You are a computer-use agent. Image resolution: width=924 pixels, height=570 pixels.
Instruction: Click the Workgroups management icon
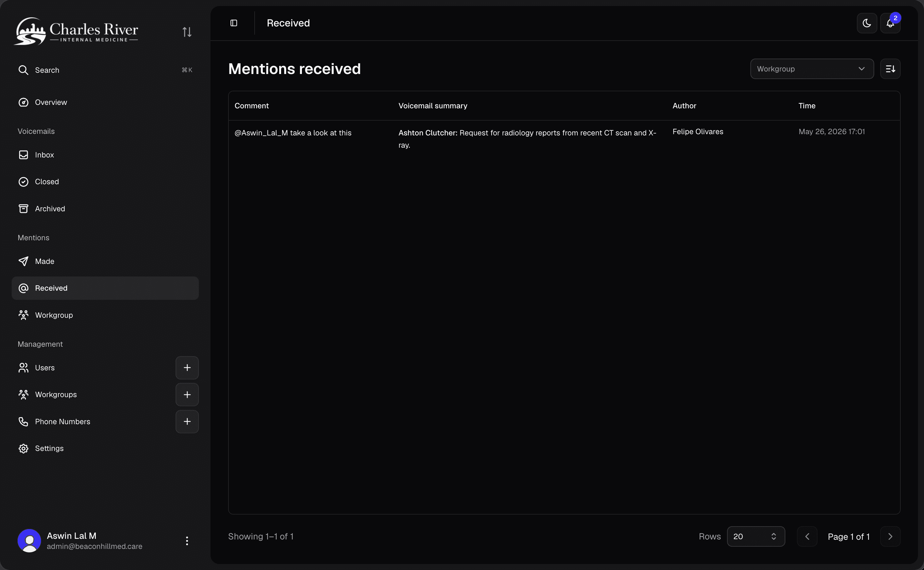[23, 395]
